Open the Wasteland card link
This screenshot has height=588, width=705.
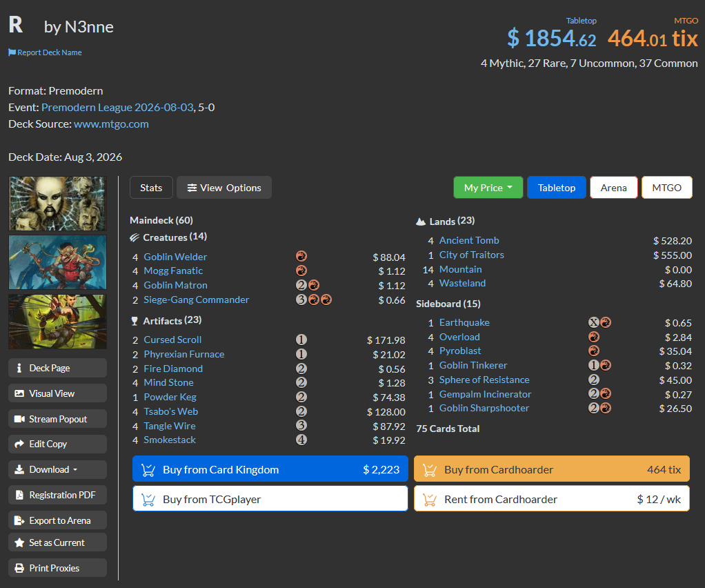coord(462,284)
